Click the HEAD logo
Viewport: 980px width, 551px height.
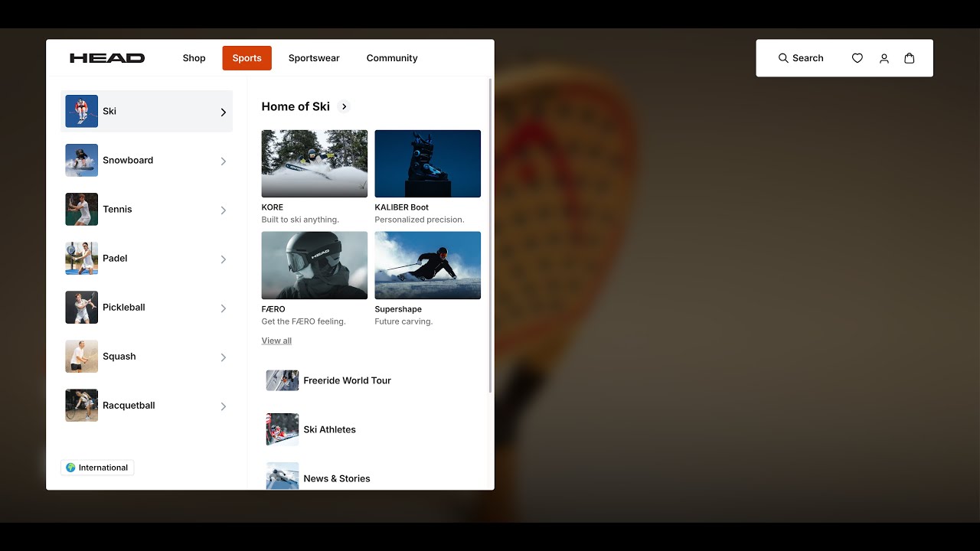[x=107, y=58]
